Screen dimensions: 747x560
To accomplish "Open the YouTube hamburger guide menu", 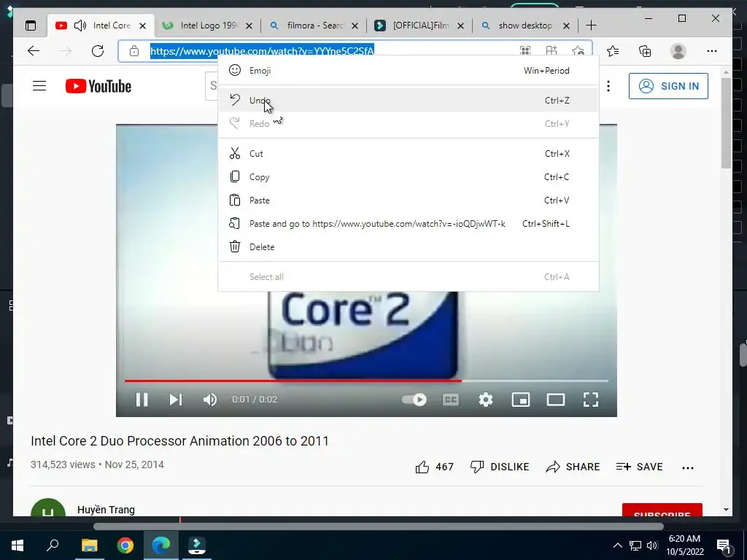I will click(39, 86).
